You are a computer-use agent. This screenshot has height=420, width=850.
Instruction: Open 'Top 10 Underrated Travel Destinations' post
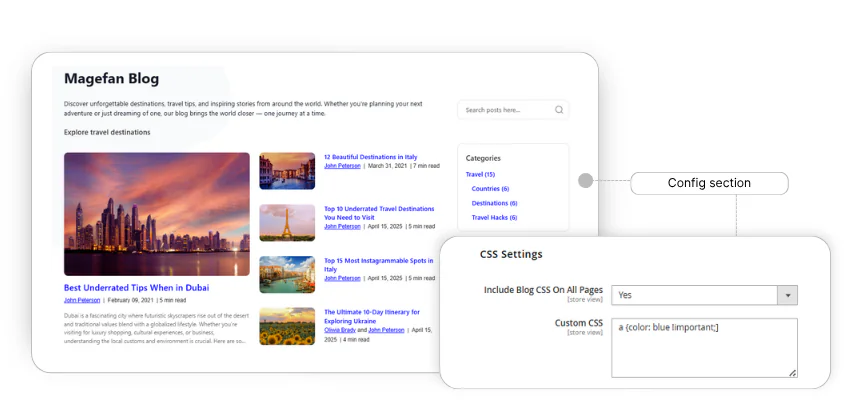click(379, 213)
